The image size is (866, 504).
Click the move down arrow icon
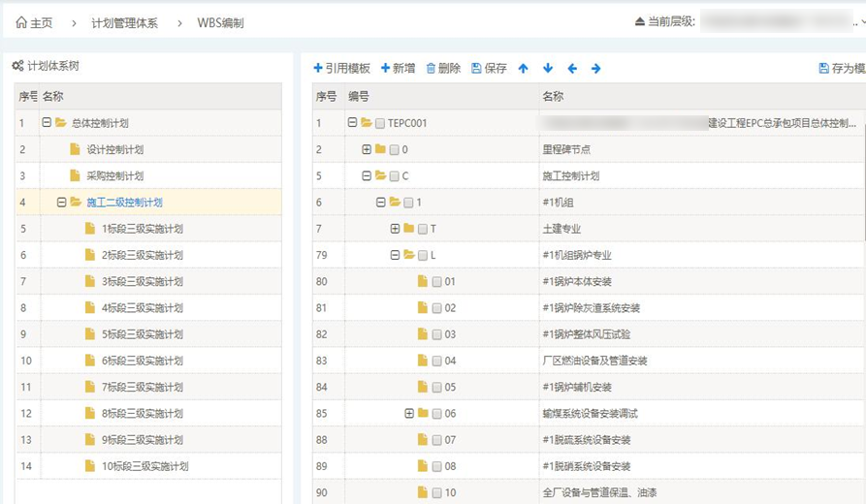(547, 69)
